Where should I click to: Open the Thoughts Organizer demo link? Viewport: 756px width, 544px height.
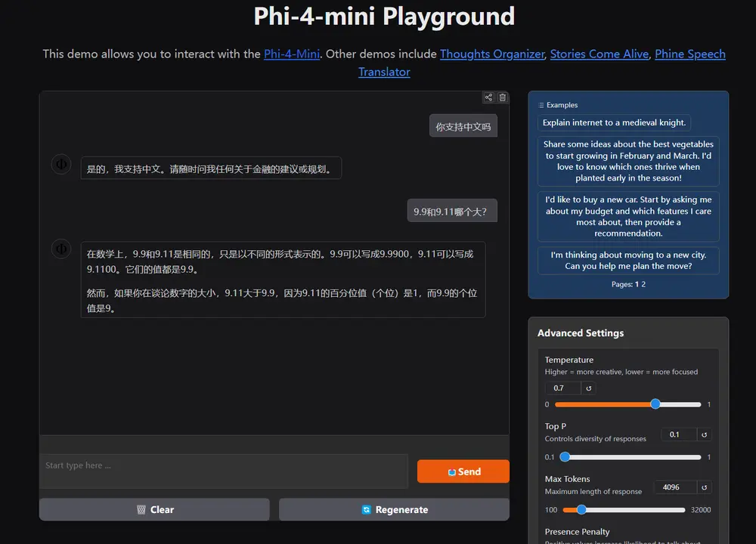492,54
